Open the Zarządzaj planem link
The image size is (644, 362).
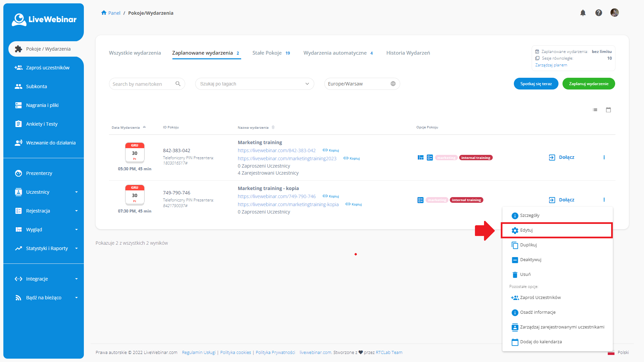(x=551, y=65)
